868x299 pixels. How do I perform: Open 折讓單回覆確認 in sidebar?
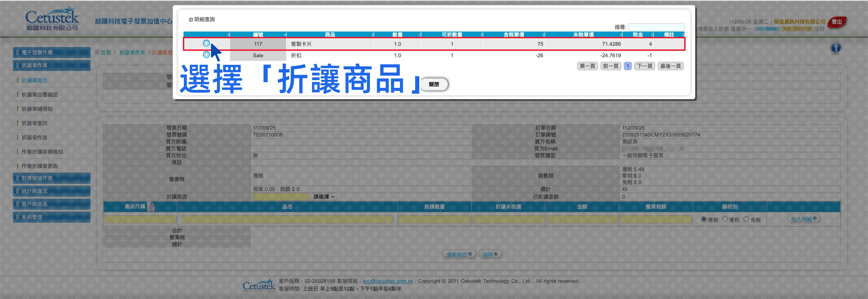click(39, 94)
